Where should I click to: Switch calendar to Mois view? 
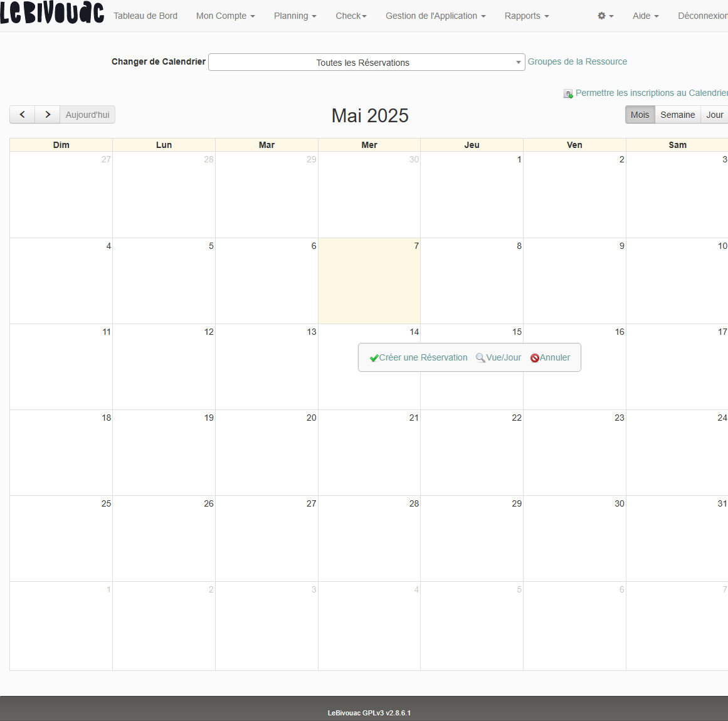[640, 115]
